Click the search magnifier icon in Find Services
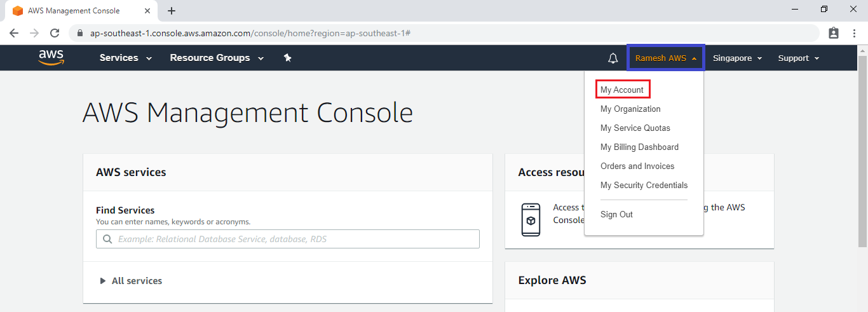The width and height of the screenshot is (868, 312). coord(106,240)
